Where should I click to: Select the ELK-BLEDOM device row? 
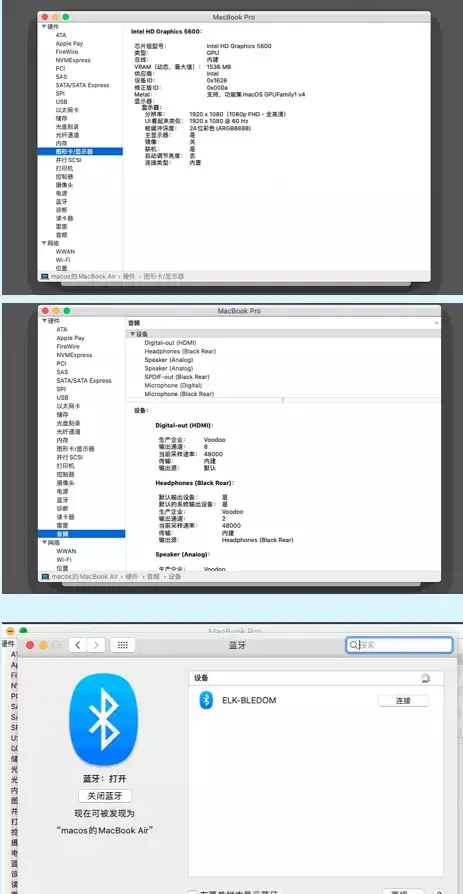pos(316,700)
